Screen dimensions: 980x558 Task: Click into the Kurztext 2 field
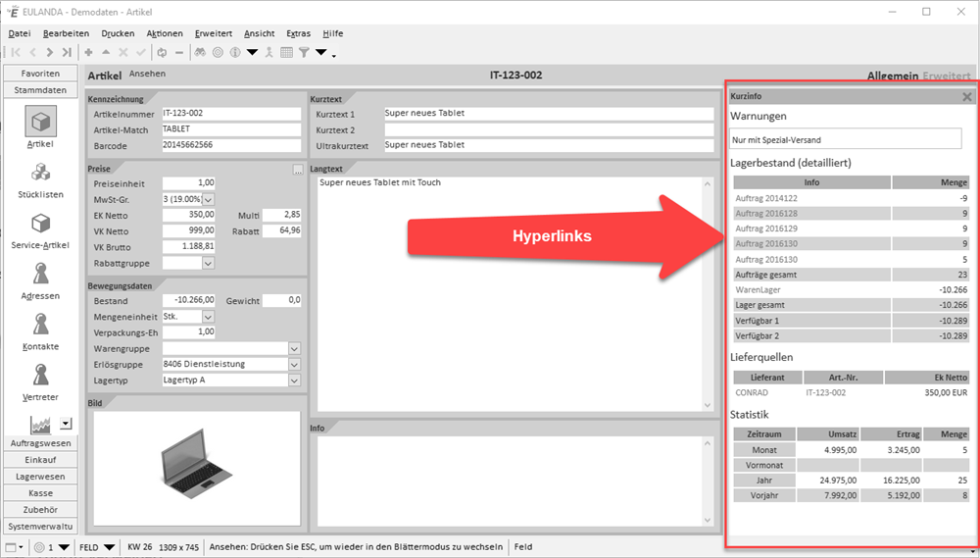click(x=549, y=129)
